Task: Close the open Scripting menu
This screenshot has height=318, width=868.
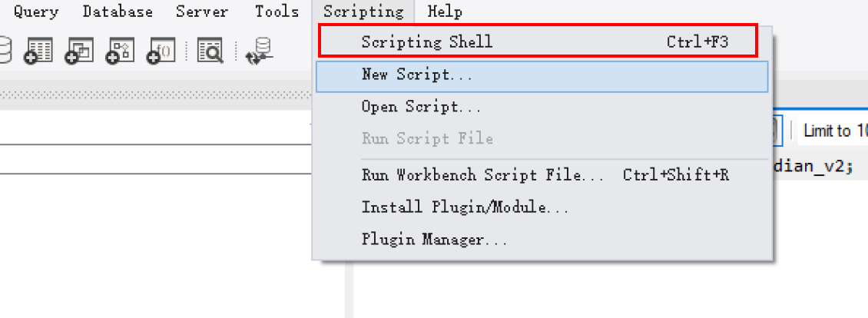Action: tap(363, 12)
